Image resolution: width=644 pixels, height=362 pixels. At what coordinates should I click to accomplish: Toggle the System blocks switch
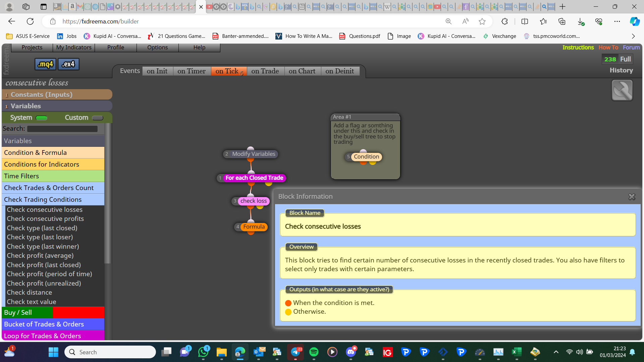pyautogui.click(x=42, y=118)
